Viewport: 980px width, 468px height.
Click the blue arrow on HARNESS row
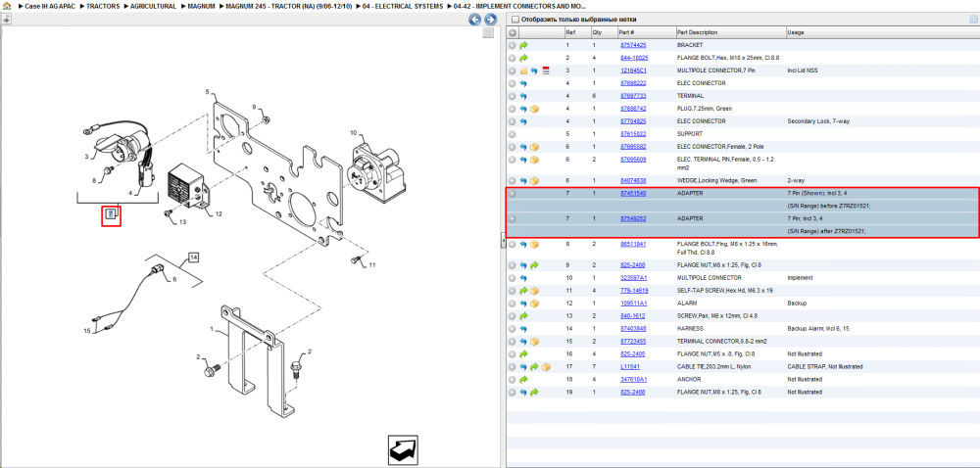point(523,329)
